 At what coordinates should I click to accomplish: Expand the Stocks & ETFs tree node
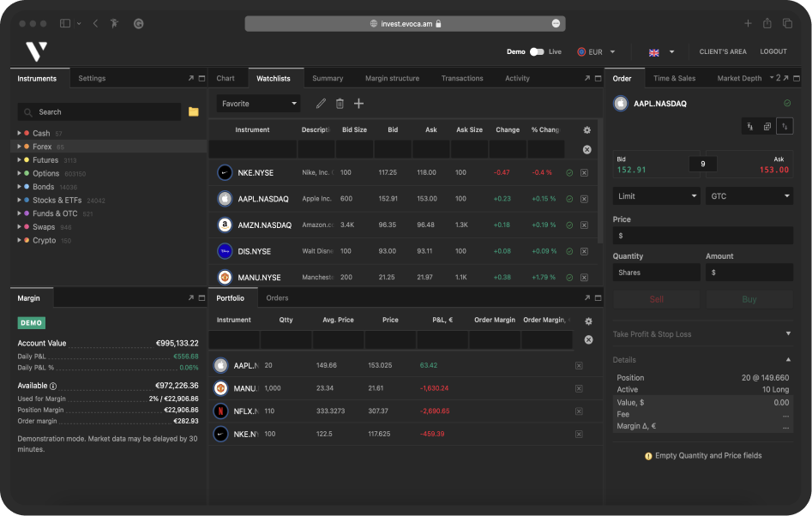point(19,201)
